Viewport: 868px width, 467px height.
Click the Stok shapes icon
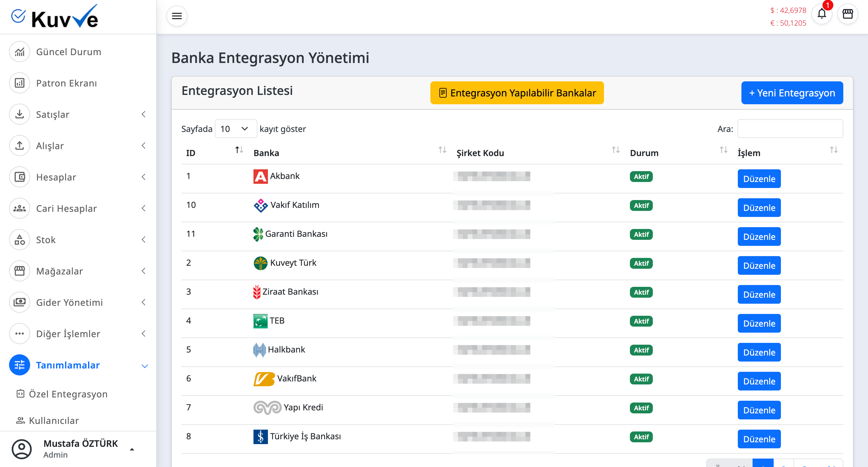pyautogui.click(x=20, y=240)
